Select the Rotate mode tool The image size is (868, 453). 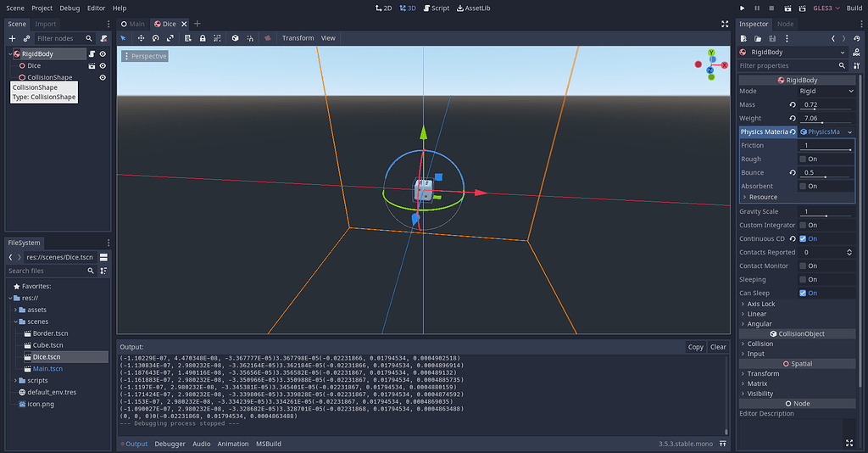coord(156,38)
